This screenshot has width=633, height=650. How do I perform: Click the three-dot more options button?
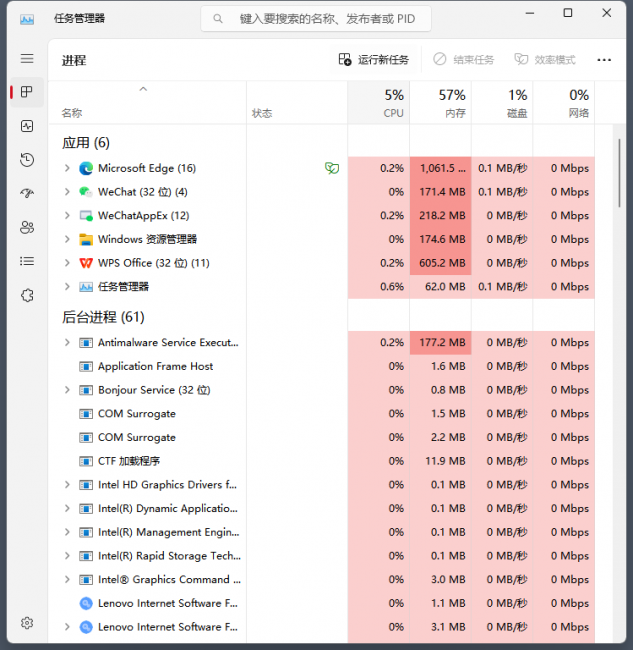click(604, 60)
